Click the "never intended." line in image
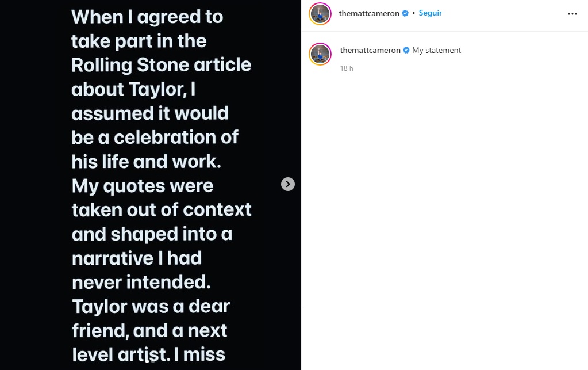Viewport: 588px width, 370px height. [140, 282]
